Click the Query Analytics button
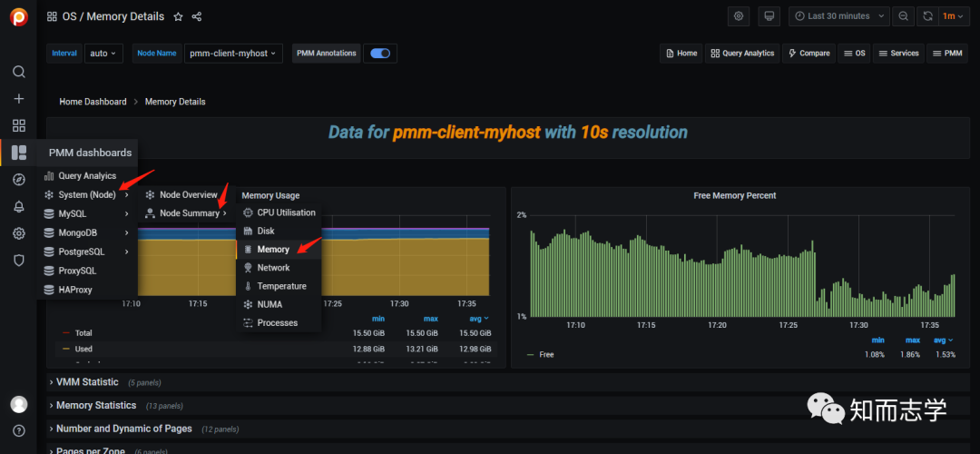Screen dimensions: 980x454 742,54
